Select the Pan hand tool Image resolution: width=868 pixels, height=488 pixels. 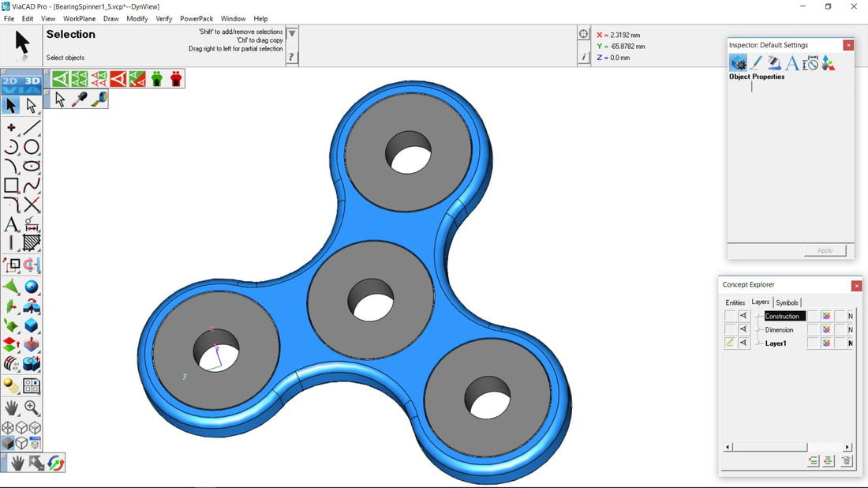11,407
